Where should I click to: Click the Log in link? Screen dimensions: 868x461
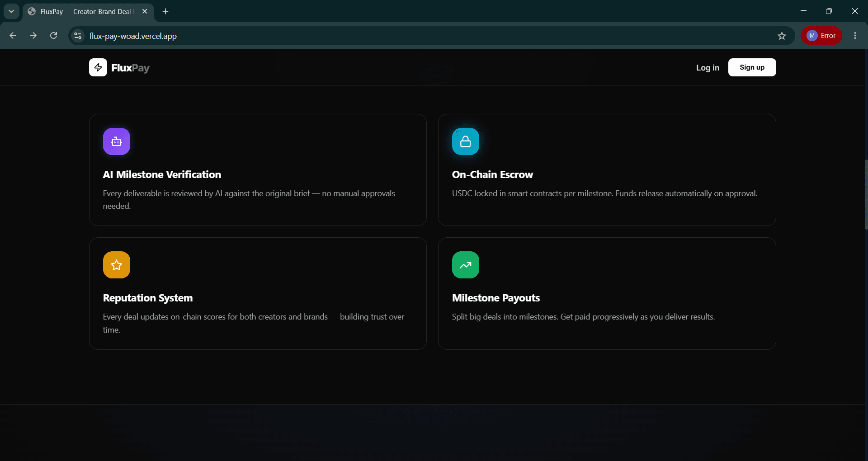708,67
